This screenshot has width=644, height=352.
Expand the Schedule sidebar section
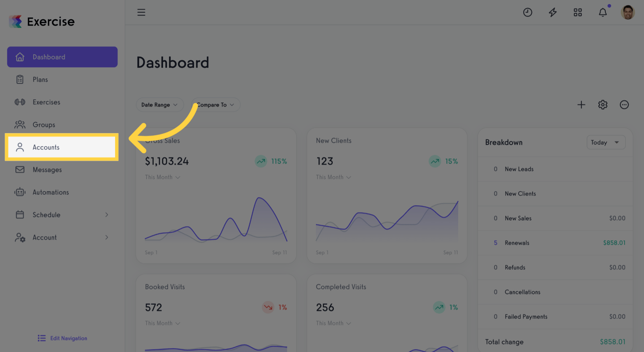62,214
